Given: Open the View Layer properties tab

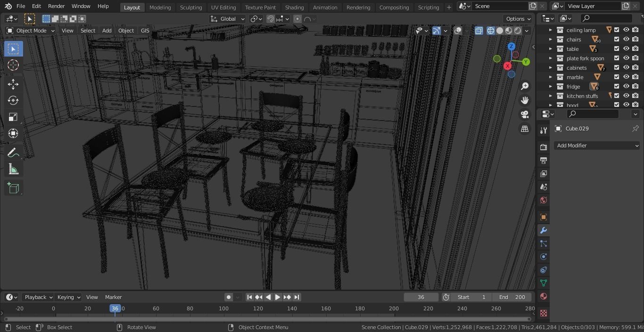Looking at the screenshot, I should coord(544,174).
